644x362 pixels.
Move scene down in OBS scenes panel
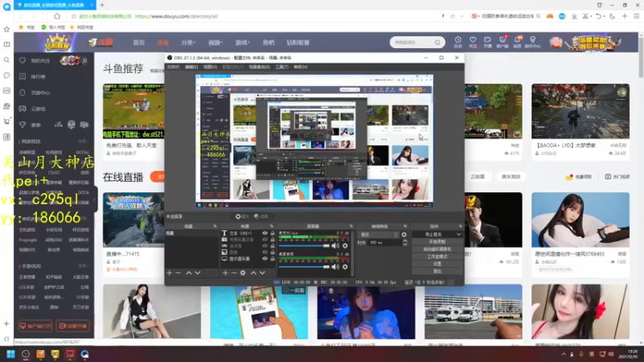[x=197, y=273]
